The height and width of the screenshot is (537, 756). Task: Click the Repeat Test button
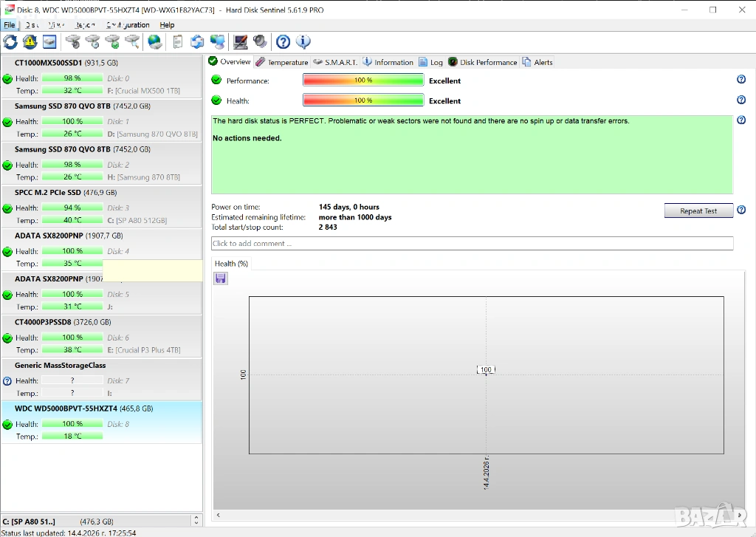coord(698,211)
